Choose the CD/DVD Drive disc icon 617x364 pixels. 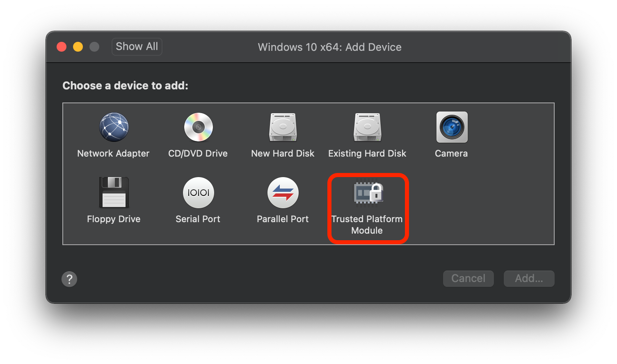tap(199, 127)
